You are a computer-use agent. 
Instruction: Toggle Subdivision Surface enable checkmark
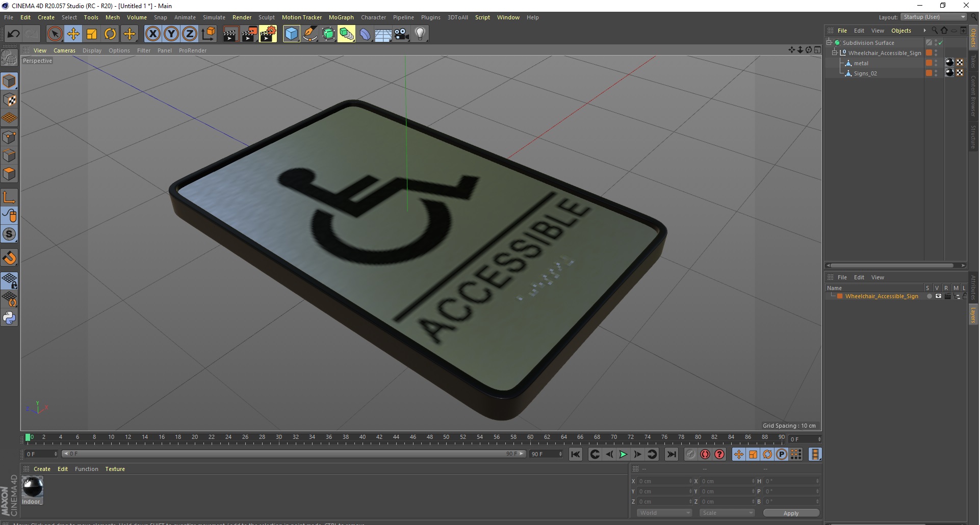[941, 43]
